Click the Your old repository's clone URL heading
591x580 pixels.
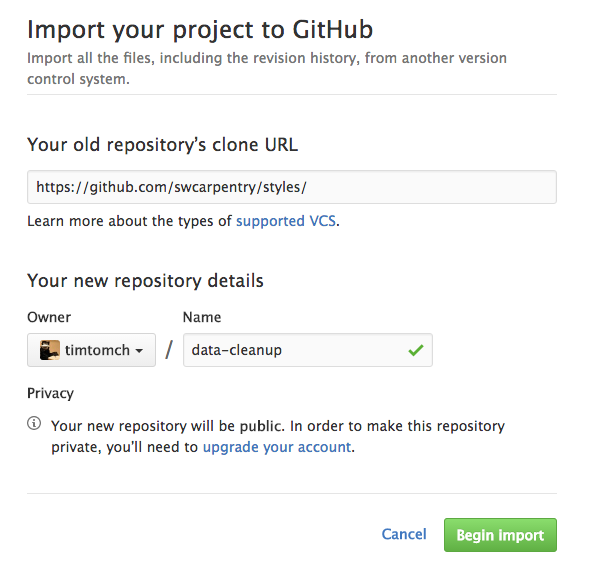point(162,145)
